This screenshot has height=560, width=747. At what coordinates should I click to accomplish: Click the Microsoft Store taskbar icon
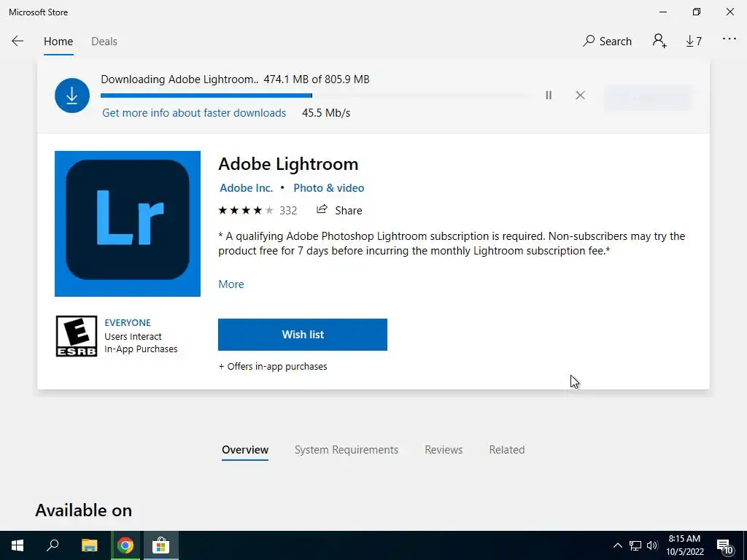[x=161, y=545]
